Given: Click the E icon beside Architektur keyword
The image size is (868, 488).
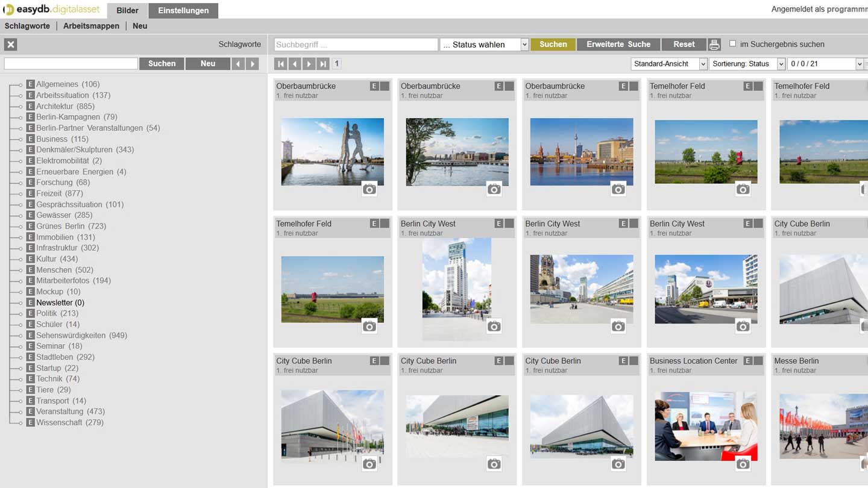Looking at the screenshot, I should (30, 106).
